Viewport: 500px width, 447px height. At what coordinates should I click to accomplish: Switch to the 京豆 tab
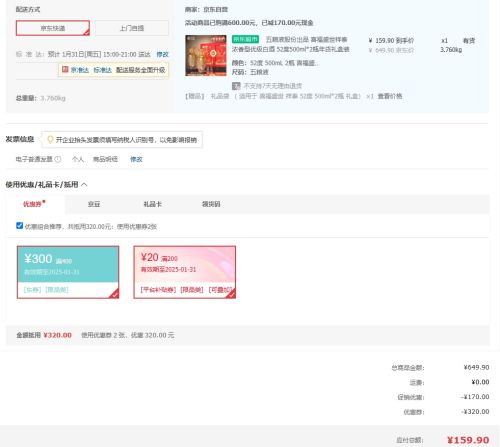pyautogui.click(x=94, y=204)
